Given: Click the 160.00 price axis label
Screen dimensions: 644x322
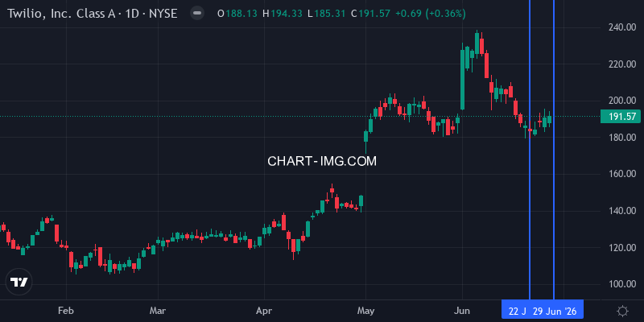Looking at the screenshot, I should tap(622, 174).
